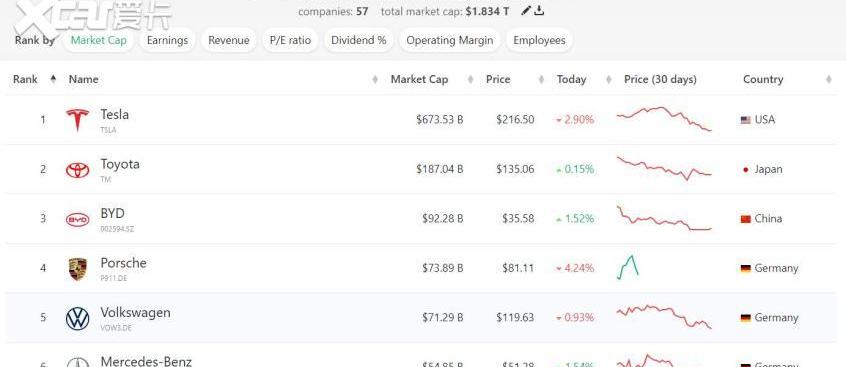
Task: Rank companies by Employees
Action: 539,40
